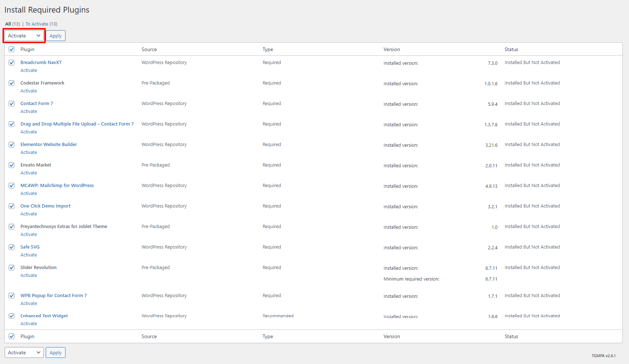The image size is (629, 364).
Task: Open the Breadcrumb NavXT plugin link
Action: click(41, 63)
